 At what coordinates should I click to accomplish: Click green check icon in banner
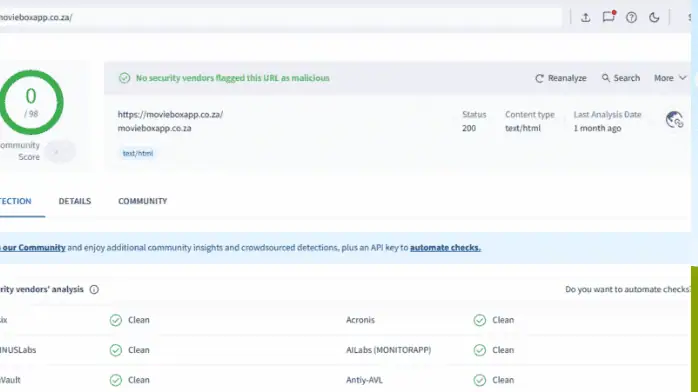[x=124, y=78]
